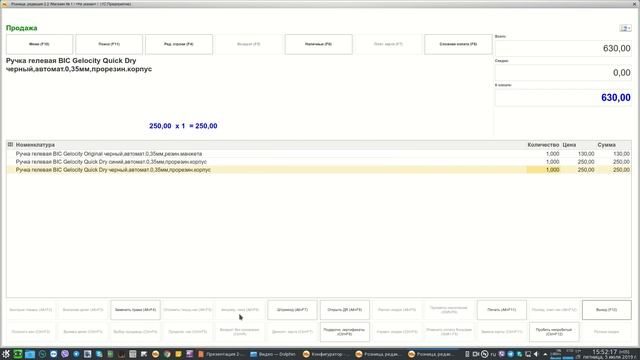
Task: Select highlighted row Gelocity Quick Dry черный
Action: click(x=319, y=170)
